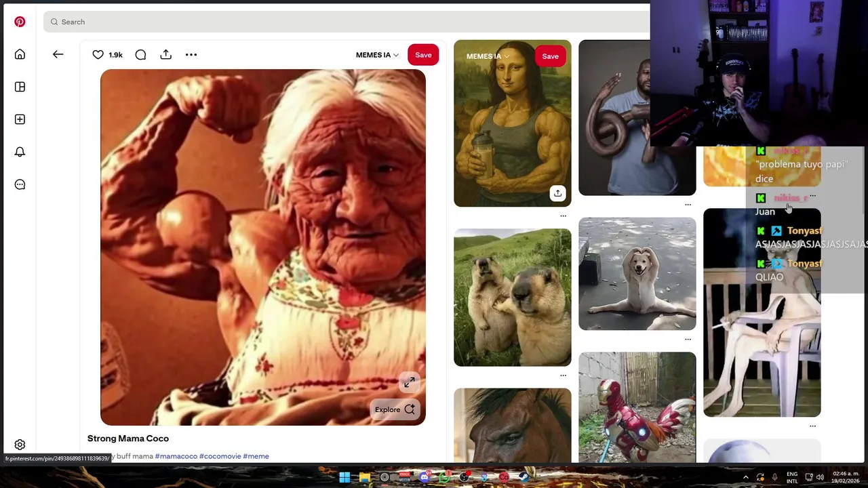868x488 pixels.
Task: Open more options below Mona Lisa pin
Action: coord(563,216)
